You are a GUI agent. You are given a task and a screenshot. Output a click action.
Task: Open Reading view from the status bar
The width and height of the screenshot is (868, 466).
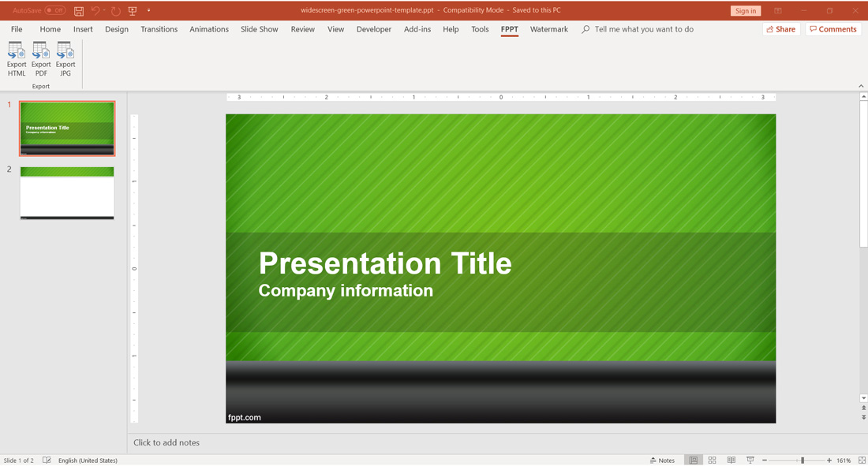coord(731,460)
